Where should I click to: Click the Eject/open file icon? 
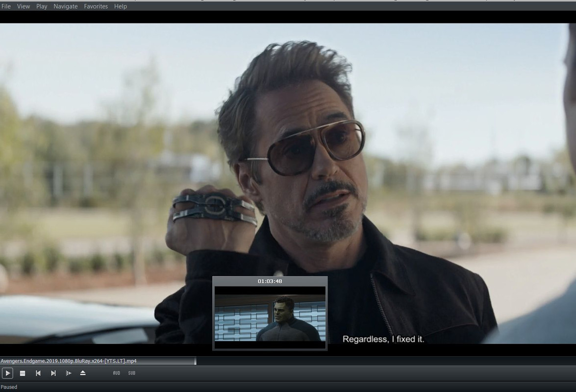tap(83, 373)
